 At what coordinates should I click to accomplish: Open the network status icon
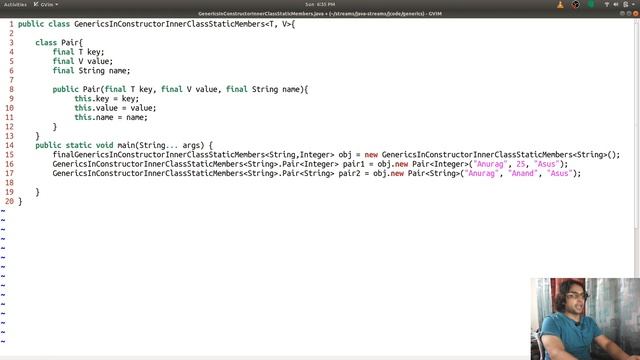tap(607, 4)
